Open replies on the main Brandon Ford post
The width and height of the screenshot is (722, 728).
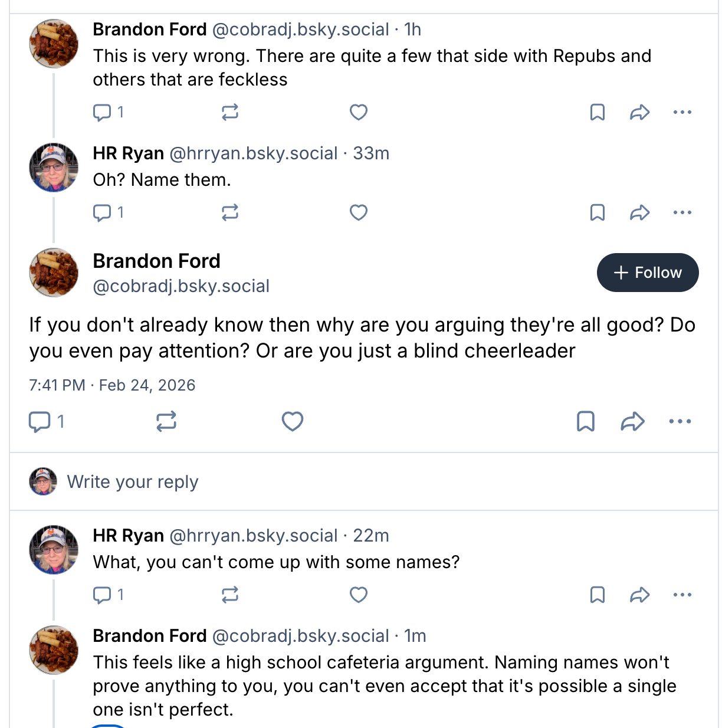pos(40,421)
